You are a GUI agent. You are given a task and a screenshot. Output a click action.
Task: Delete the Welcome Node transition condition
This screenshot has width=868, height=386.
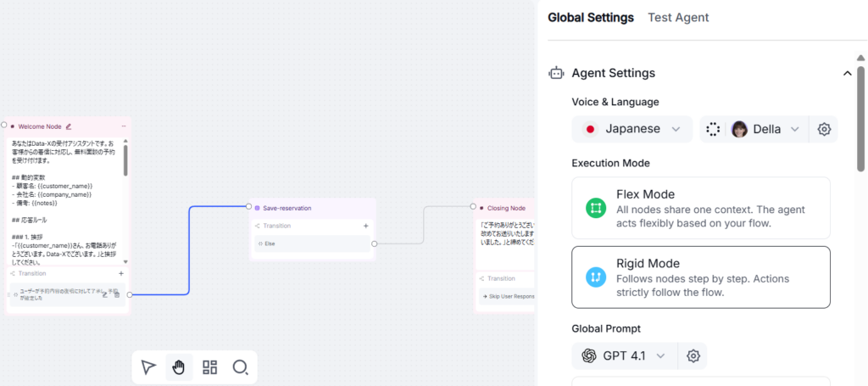[117, 294]
